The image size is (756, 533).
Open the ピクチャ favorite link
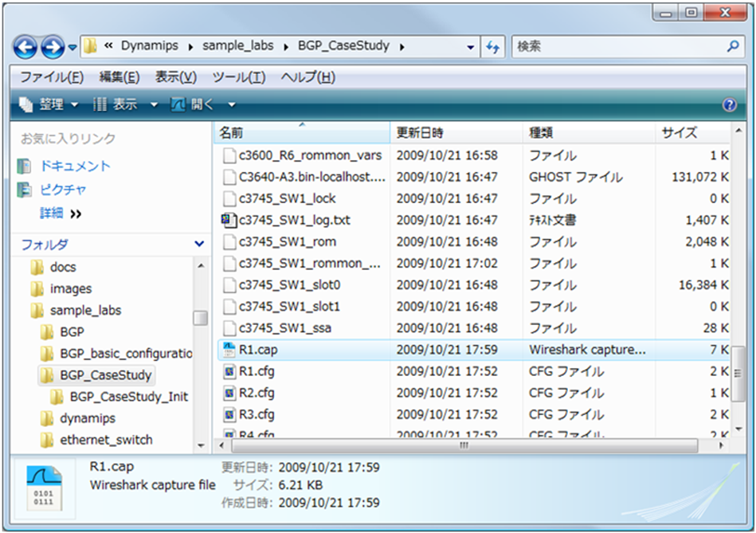(x=63, y=190)
